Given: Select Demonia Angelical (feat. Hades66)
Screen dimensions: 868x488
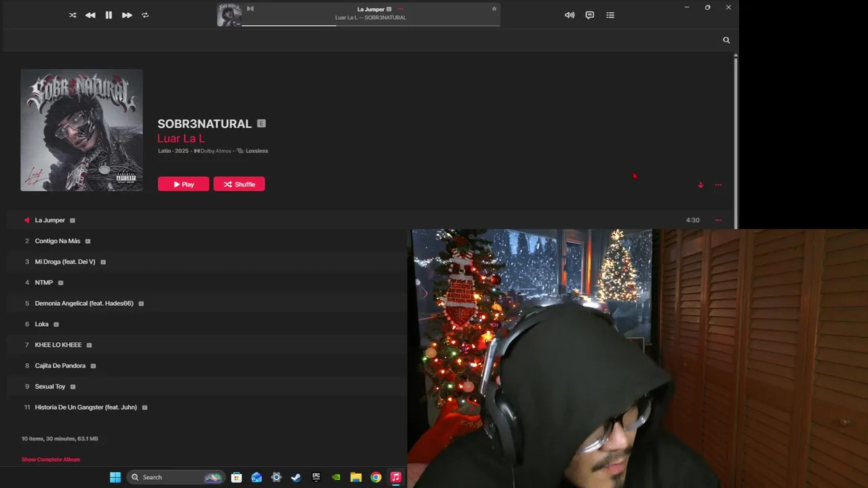Looking at the screenshot, I should (x=84, y=304).
